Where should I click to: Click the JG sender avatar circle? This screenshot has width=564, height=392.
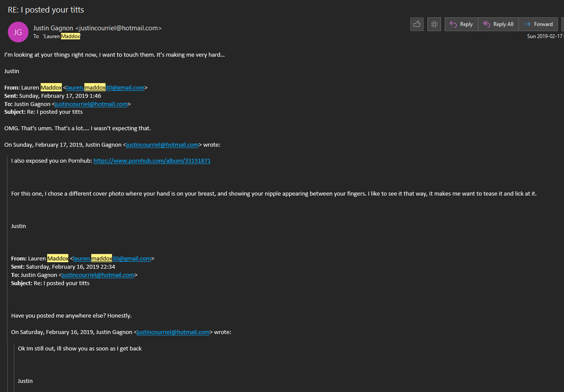coord(18,32)
